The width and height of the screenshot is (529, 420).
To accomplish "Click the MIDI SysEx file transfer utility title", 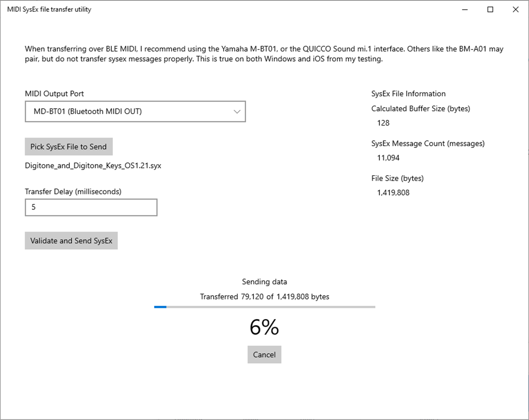I will tap(48, 9).
